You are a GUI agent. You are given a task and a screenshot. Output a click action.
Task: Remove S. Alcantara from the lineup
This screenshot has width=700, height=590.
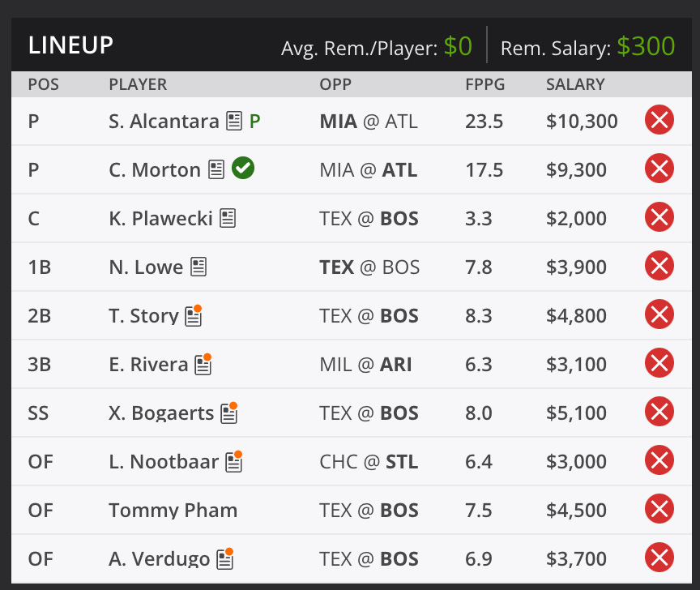(x=659, y=119)
